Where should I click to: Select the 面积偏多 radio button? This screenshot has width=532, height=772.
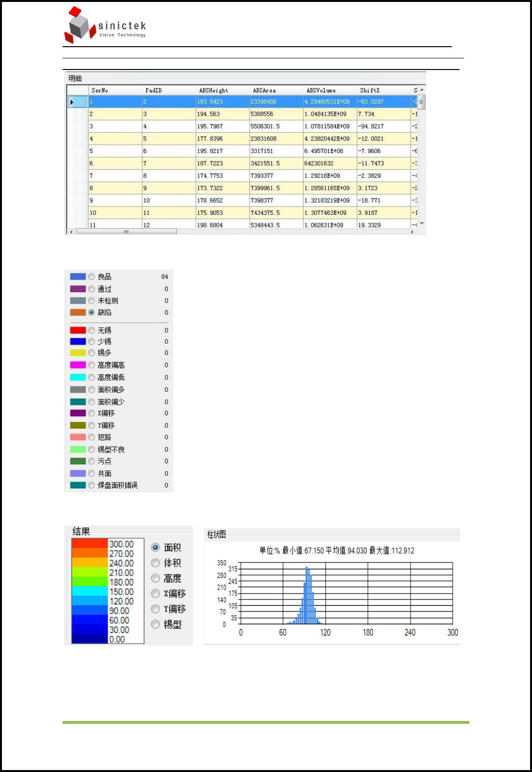(91, 389)
